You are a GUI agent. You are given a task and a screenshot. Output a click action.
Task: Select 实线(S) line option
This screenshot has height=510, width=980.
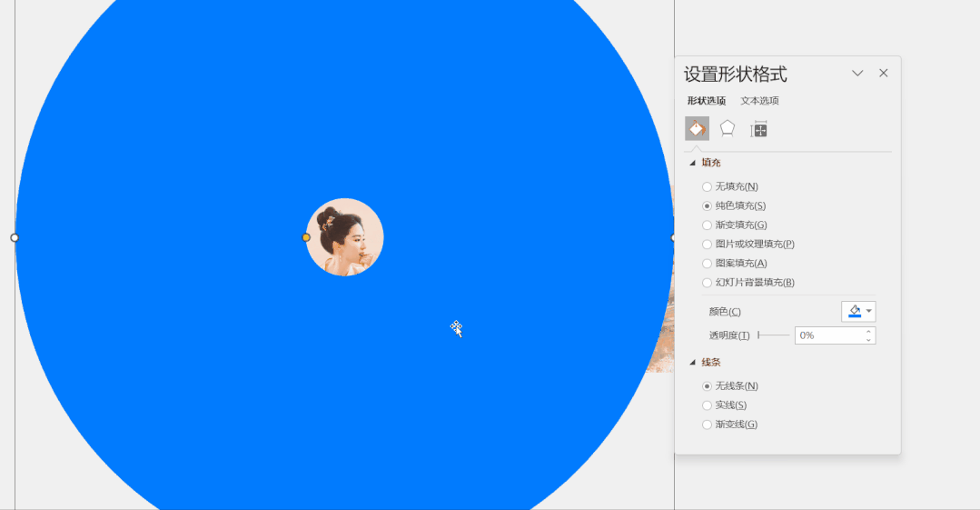click(x=725, y=405)
